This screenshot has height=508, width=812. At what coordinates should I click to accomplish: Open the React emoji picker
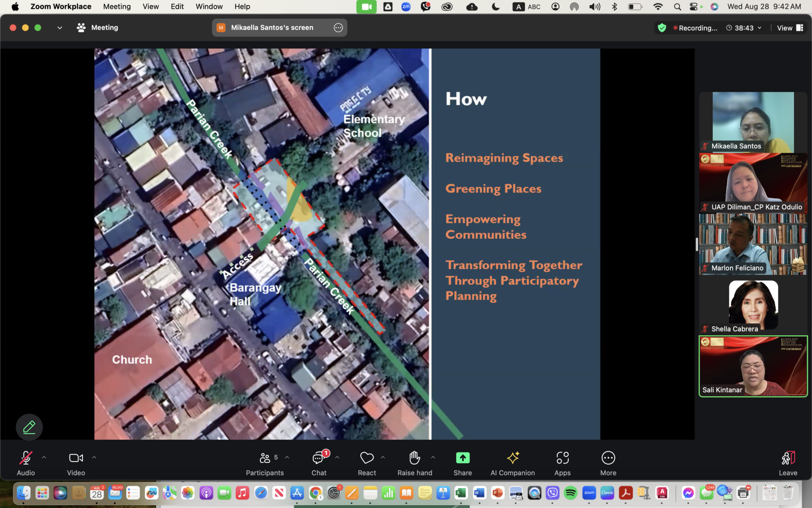(367, 463)
